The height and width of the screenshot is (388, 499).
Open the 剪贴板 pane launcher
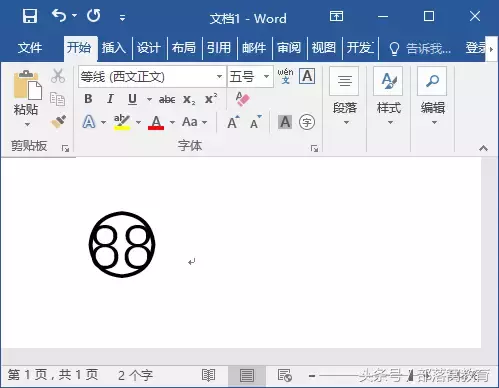coord(65,148)
